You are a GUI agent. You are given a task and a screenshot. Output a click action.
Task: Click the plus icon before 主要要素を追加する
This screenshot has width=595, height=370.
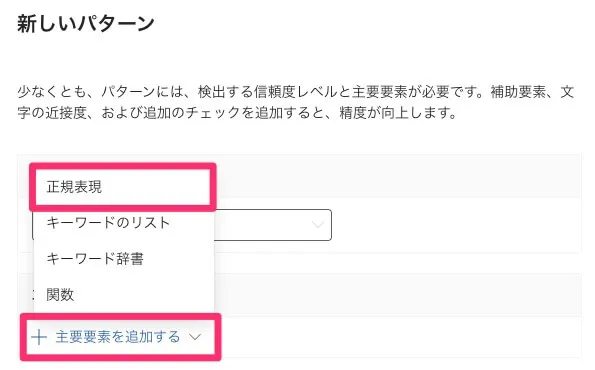(x=39, y=337)
